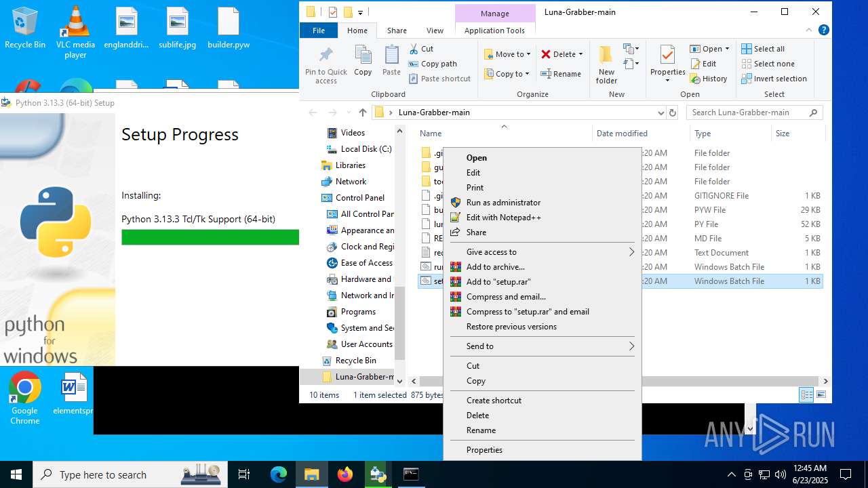The height and width of the screenshot is (488, 868).
Task: Collapse the ribbon with chevron
Action: click(x=810, y=30)
